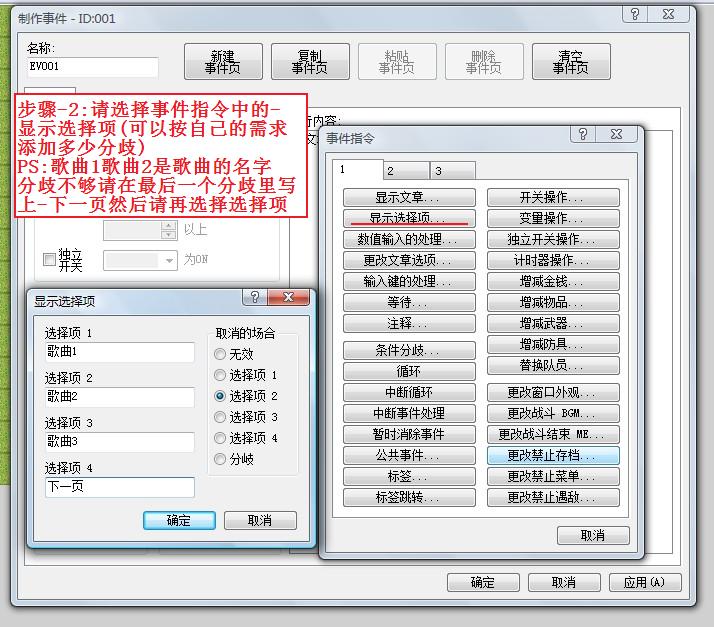Choose 独立开关操作 command
This screenshot has height=627, width=714.
(x=553, y=240)
